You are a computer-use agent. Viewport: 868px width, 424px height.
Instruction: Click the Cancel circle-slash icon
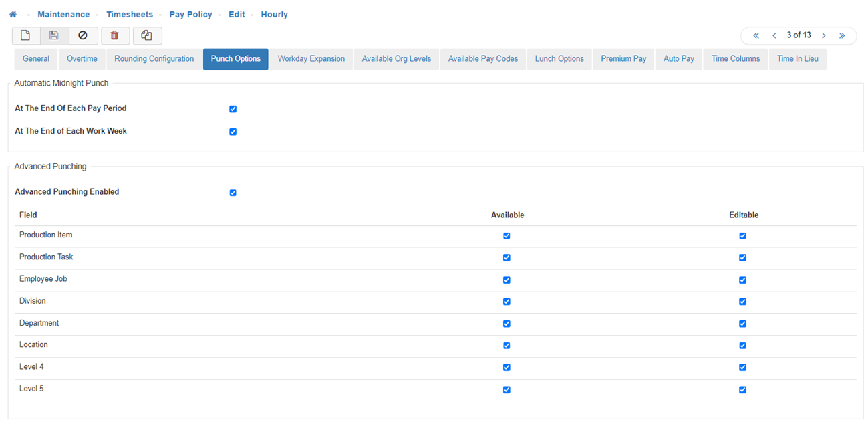click(83, 36)
